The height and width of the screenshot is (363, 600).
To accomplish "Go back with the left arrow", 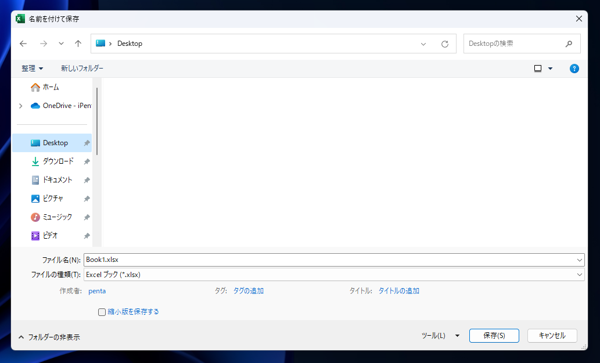I will click(x=23, y=44).
